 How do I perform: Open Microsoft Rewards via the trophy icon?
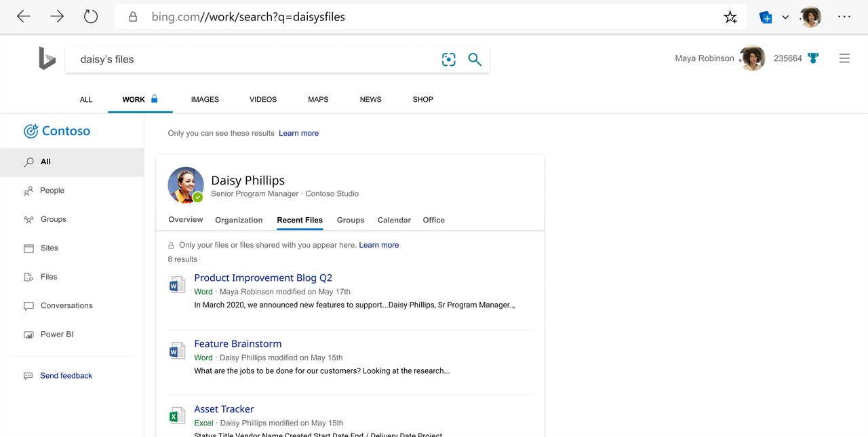click(x=813, y=58)
